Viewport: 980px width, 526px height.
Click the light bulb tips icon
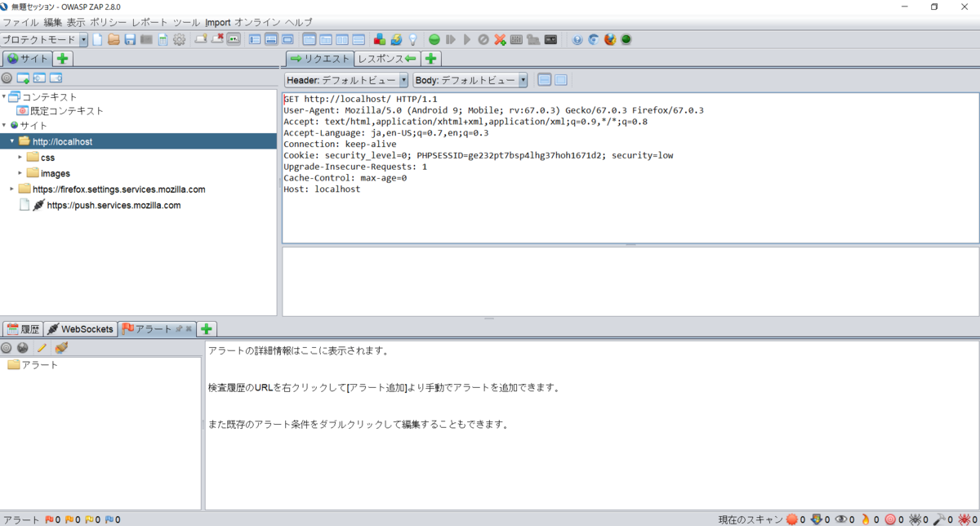click(413, 39)
